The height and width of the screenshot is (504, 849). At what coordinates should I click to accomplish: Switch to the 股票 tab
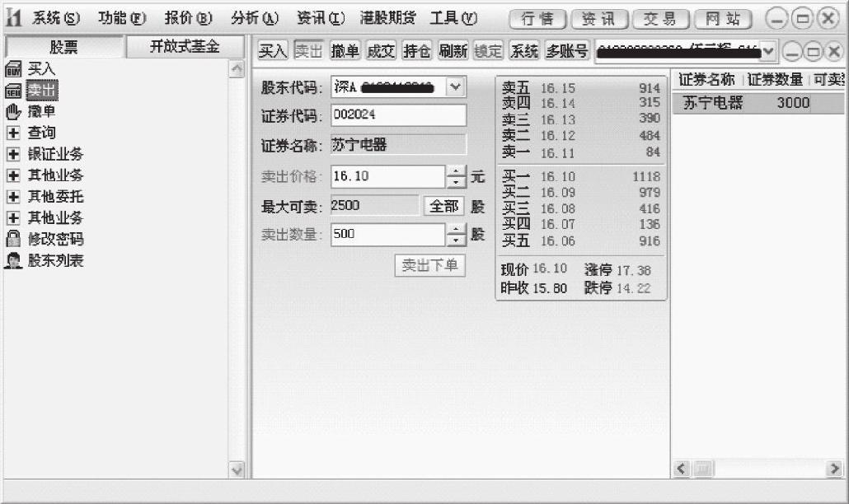point(64,47)
